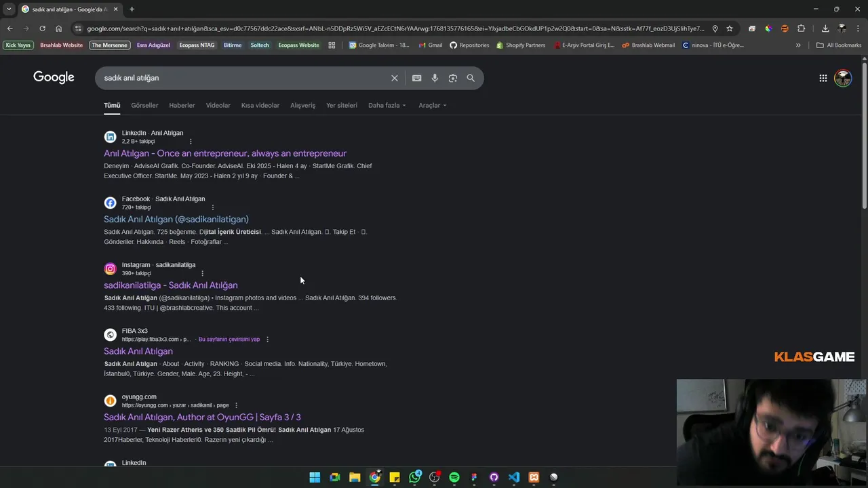Open the Google apps grid
Screen dimensions: 868x488
coord(823,78)
